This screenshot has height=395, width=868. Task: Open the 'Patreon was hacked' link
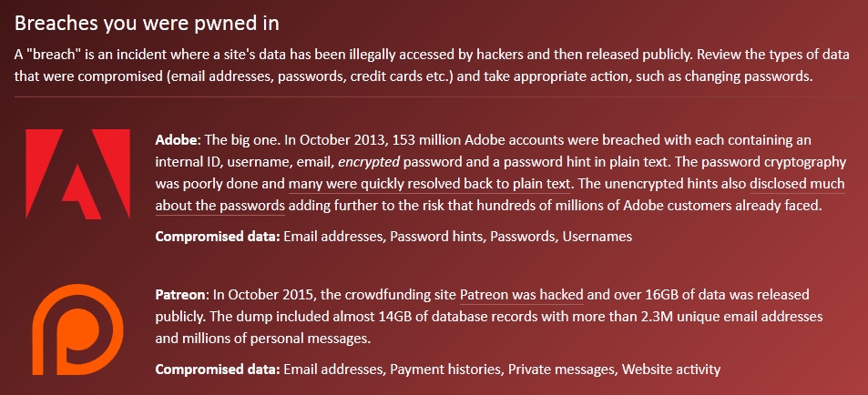coord(522,294)
